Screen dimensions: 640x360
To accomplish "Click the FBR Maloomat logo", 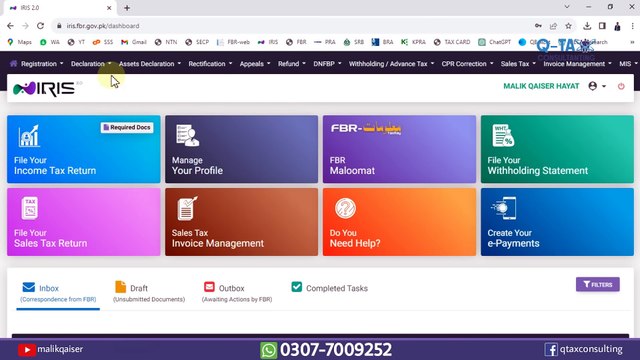I will (x=366, y=128).
